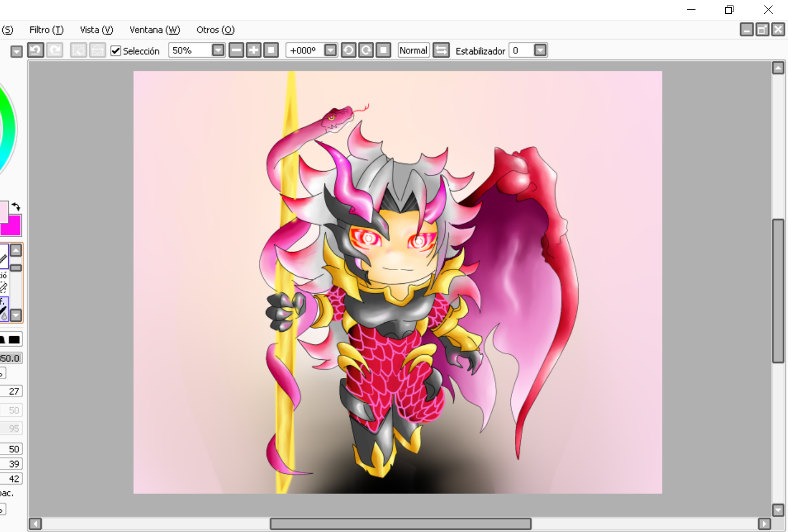Click the greyed-out Redo arrow button
Viewport: 788px width, 532px height.
(x=55, y=50)
